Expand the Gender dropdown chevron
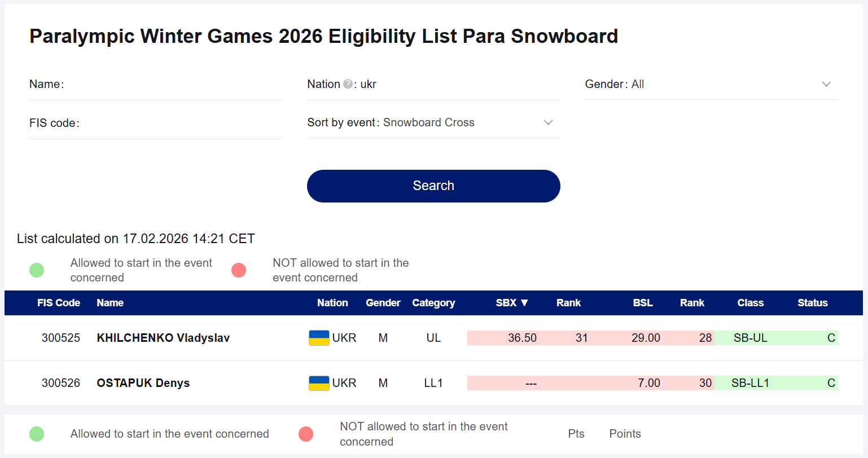The image size is (868, 458). coord(826,84)
